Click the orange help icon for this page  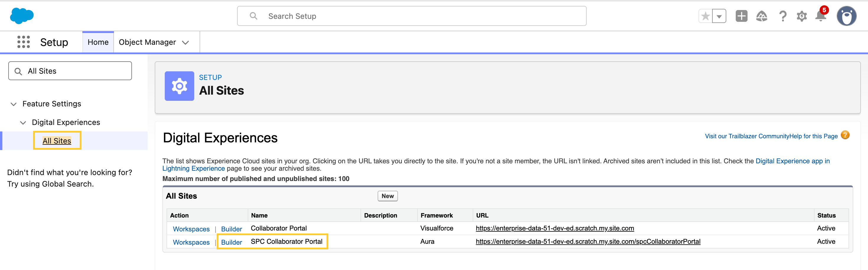tap(845, 135)
